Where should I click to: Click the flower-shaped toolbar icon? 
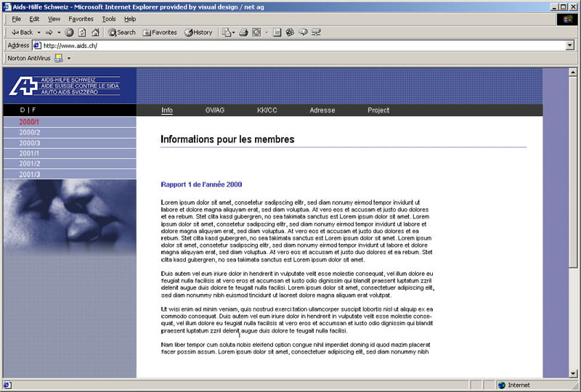tap(290, 33)
